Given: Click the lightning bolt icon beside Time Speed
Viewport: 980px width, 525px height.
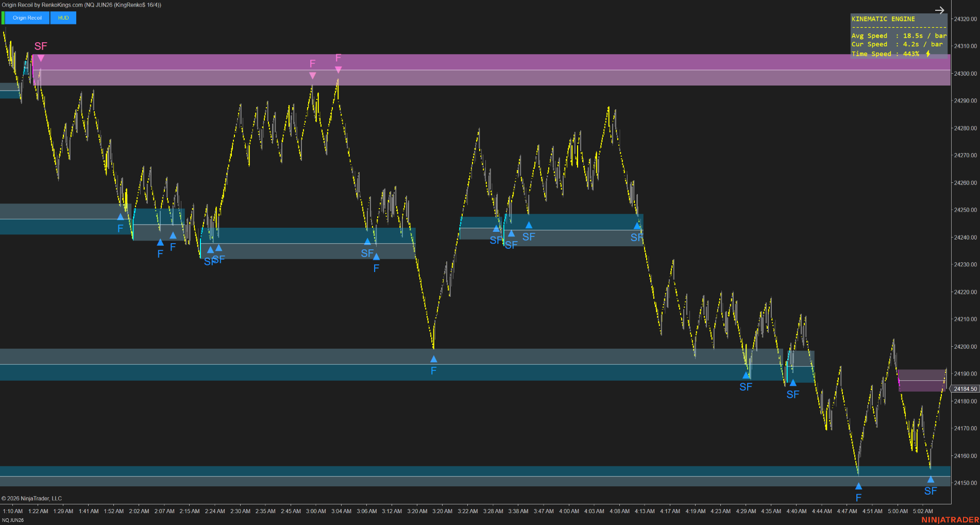Looking at the screenshot, I should 928,54.
